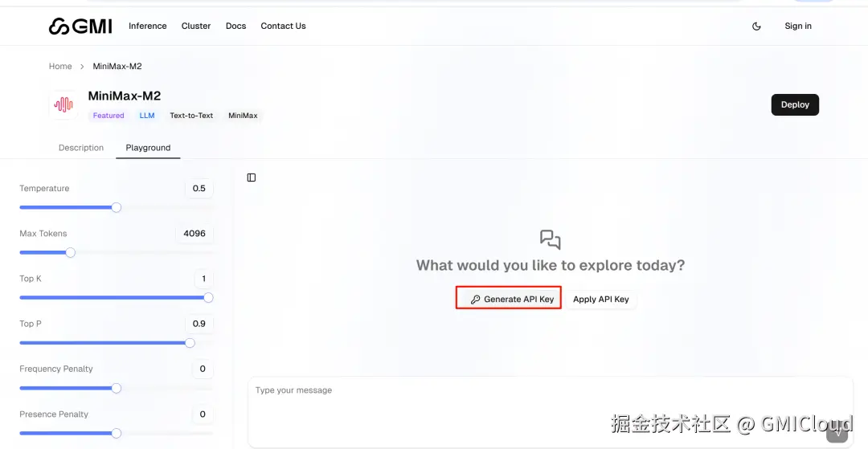
Task: Click the MiniMax tag
Action: coord(243,116)
